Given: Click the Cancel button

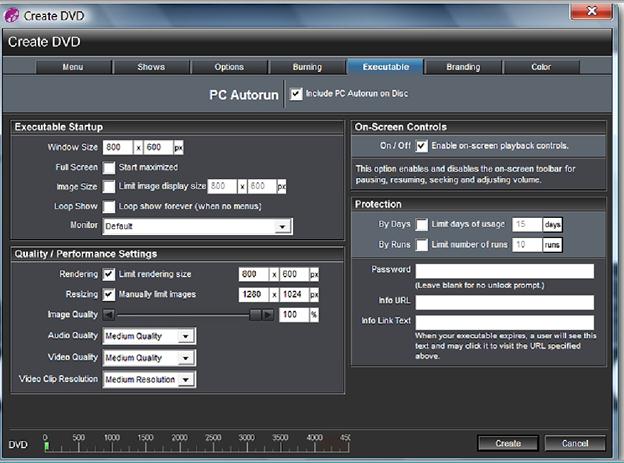Looking at the screenshot, I should click(575, 443).
